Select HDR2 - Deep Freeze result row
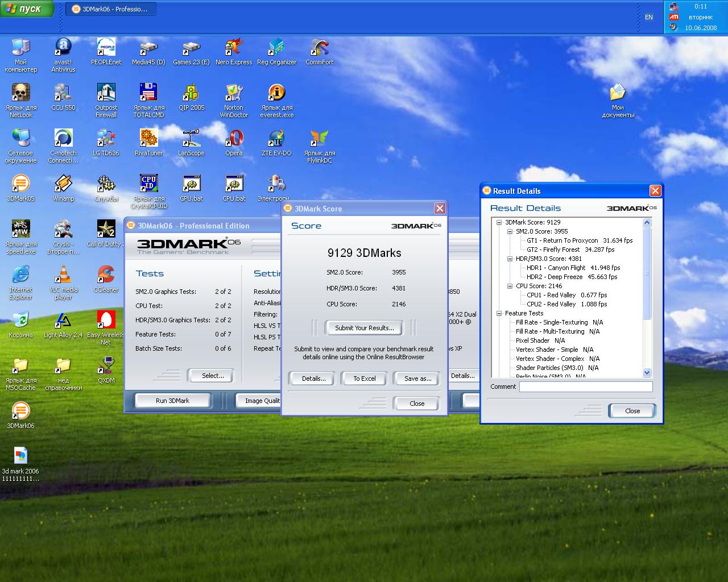Viewport: 728px width, 582px height. [x=572, y=277]
